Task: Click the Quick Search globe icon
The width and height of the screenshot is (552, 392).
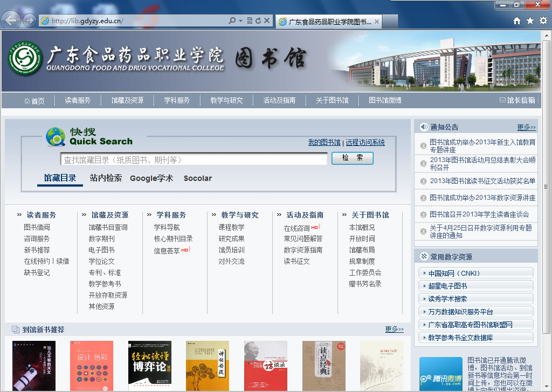Action: click(x=56, y=137)
